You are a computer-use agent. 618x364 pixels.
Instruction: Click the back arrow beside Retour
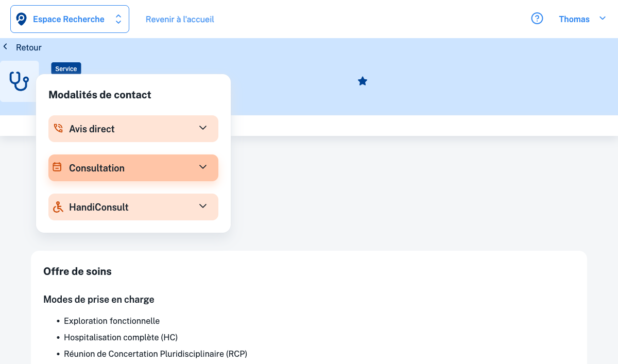click(6, 47)
